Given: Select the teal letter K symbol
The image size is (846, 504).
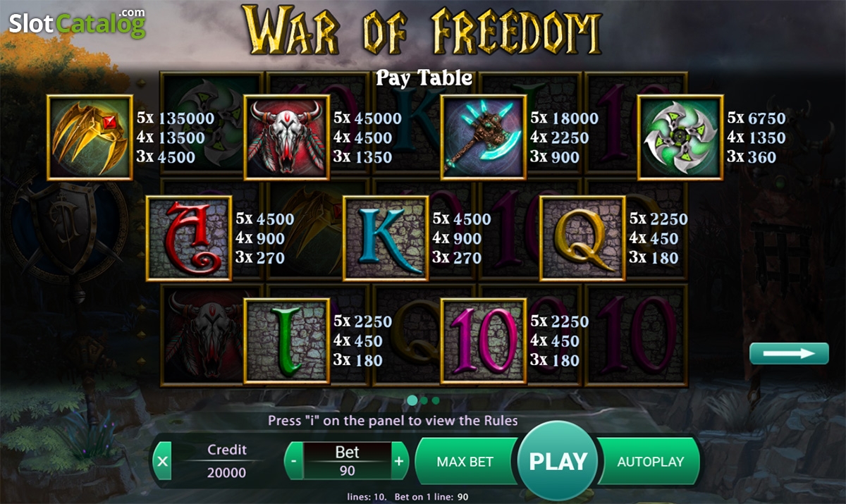Looking at the screenshot, I should point(386,239).
